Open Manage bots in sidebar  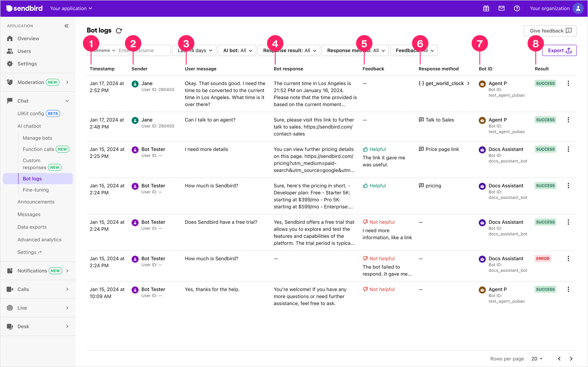pos(37,138)
